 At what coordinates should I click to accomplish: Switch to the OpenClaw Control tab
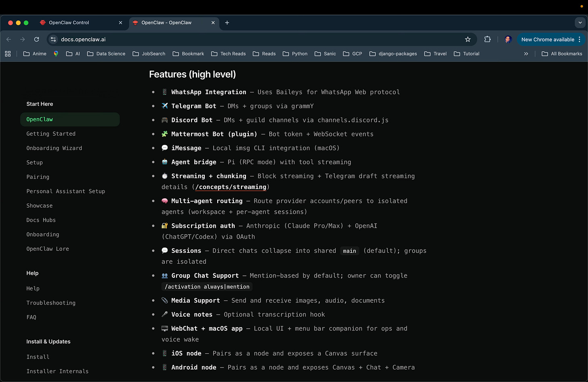[x=81, y=23]
